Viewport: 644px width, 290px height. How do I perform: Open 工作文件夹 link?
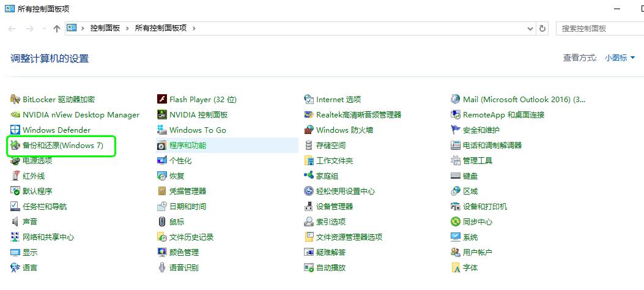pyautogui.click(x=335, y=161)
